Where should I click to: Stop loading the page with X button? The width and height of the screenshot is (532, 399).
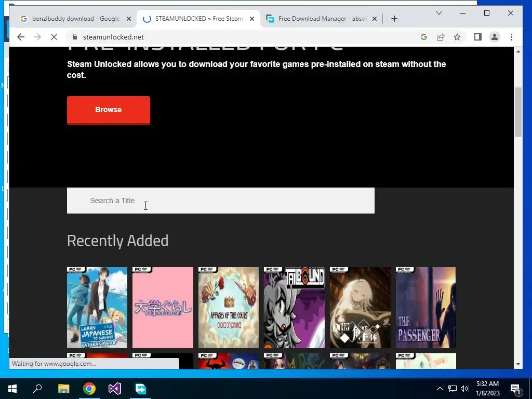(54, 37)
